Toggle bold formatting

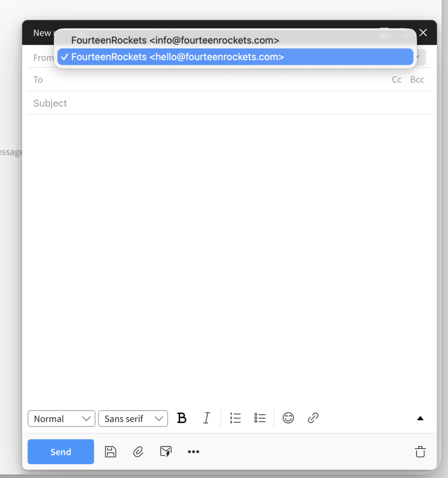point(182,418)
